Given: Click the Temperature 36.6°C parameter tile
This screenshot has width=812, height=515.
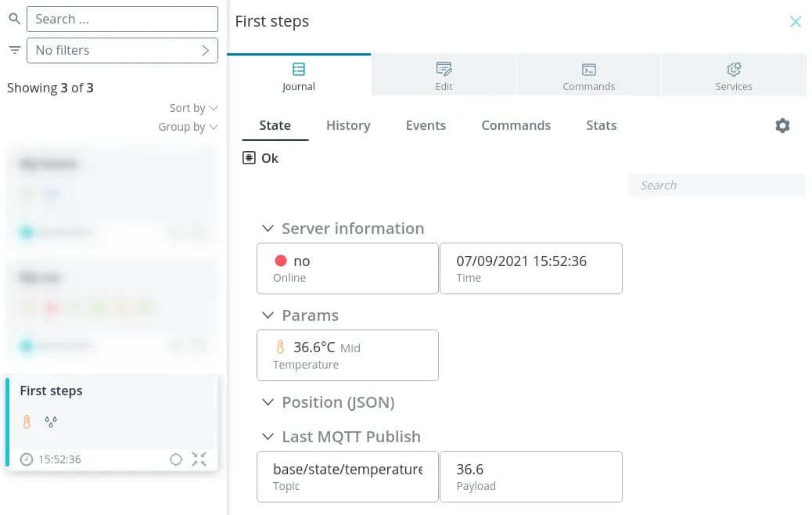Looking at the screenshot, I should click(x=347, y=355).
